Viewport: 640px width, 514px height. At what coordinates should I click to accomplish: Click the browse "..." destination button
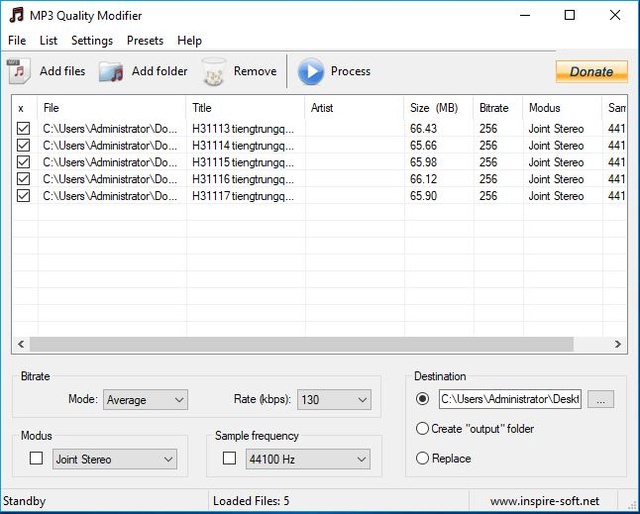[600, 399]
